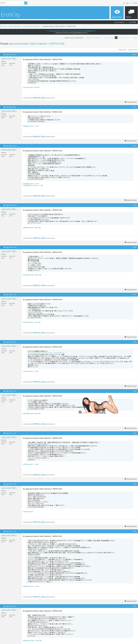Viewport: 138px width, 644px height.
Task: Go to the previous page arrow
Action: (102, 38)
